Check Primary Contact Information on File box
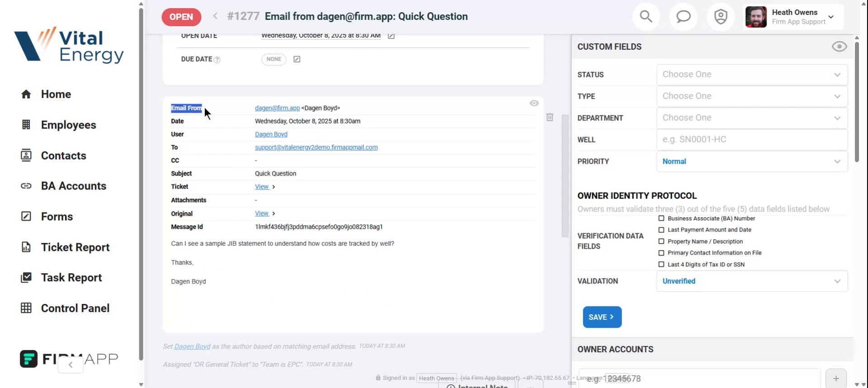Viewport: 868px width, 388px height. (x=661, y=253)
